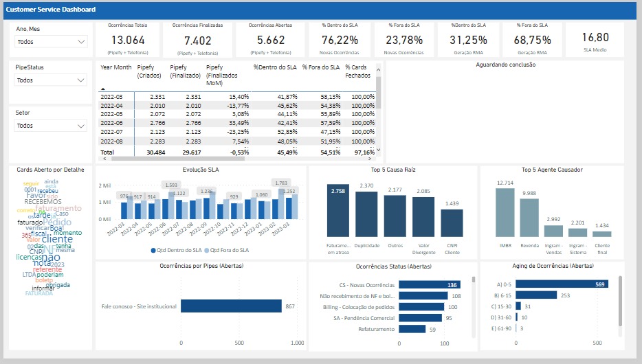
Task: Select Não recebimento de NF bar
Action: [423, 296]
